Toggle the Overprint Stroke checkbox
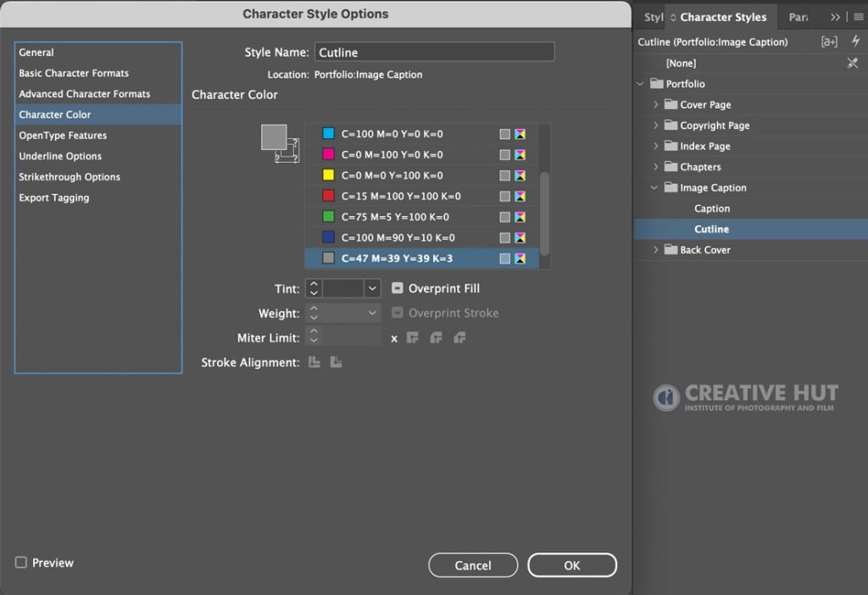Image resolution: width=868 pixels, height=595 pixels. click(x=397, y=313)
